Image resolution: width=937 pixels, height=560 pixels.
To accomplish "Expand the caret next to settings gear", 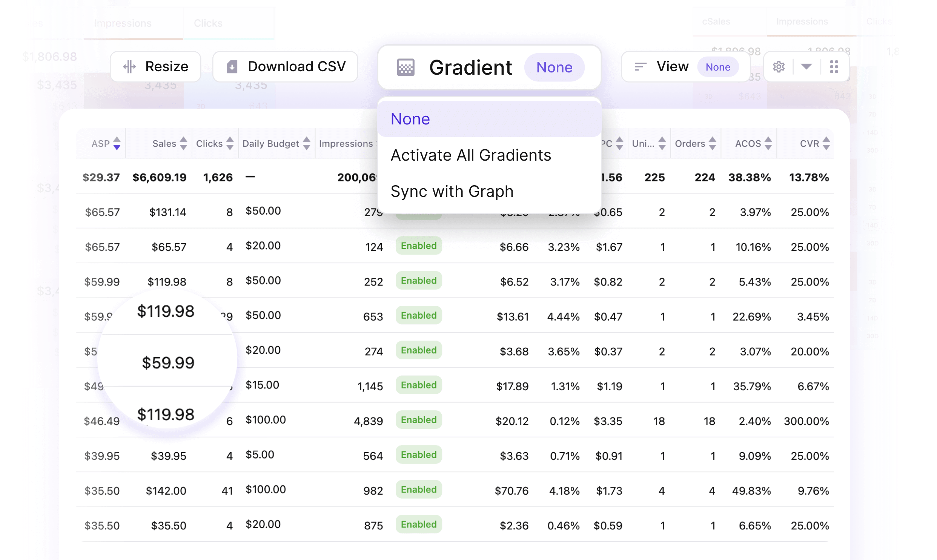I will coord(806,67).
